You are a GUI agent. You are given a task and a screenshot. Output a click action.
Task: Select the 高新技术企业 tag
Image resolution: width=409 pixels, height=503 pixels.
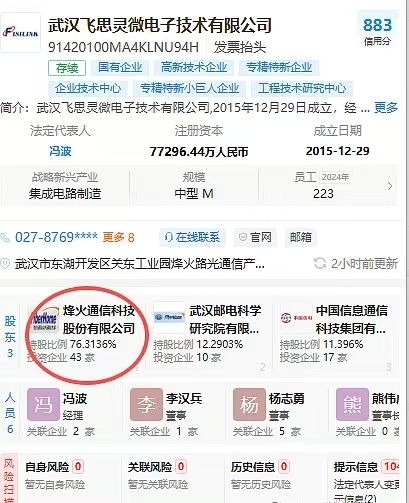tap(194, 68)
